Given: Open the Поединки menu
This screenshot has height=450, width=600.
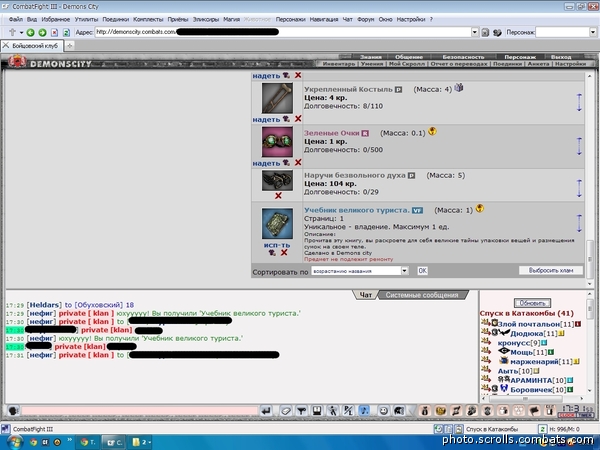Looking at the screenshot, I should tap(115, 19).
